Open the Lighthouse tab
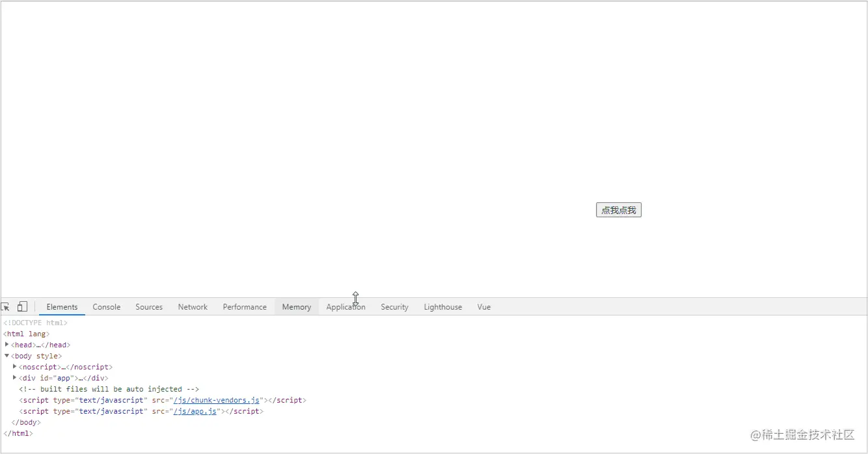The width and height of the screenshot is (868, 454). coord(443,307)
